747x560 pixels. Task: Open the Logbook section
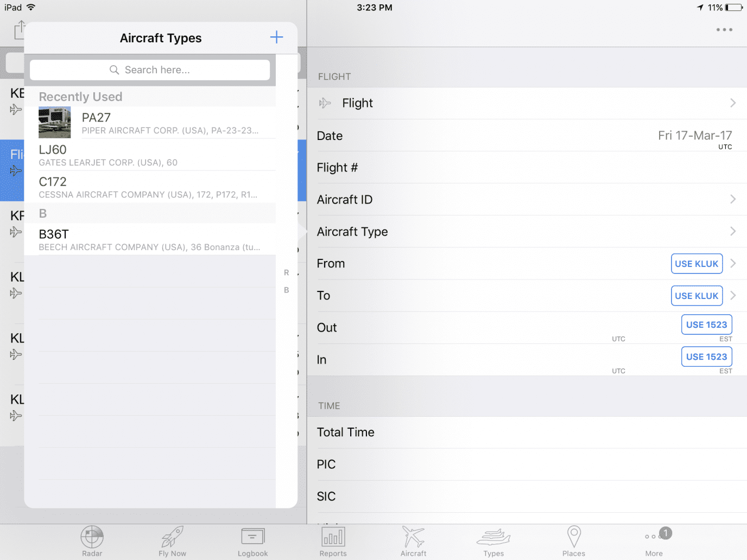coord(252,540)
